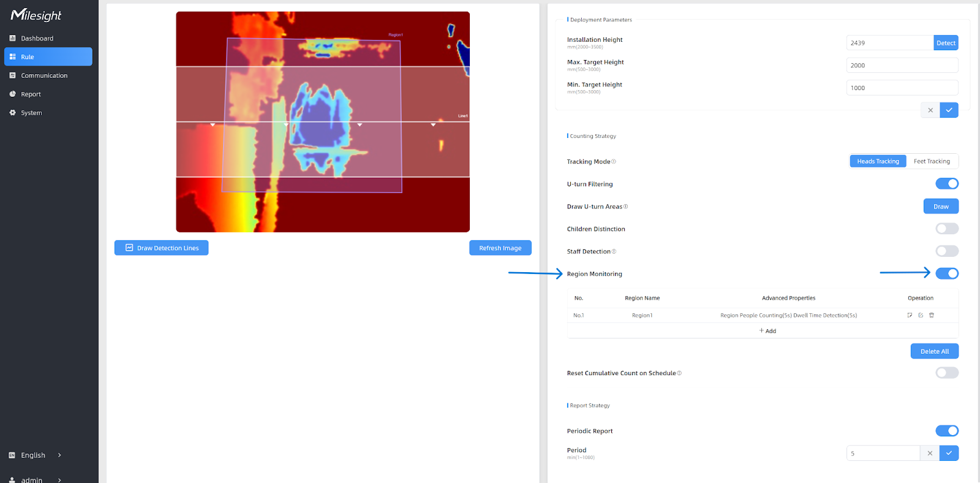Enable Children Distinction switch
Screen dimensions: 980x483
tap(946, 229)
